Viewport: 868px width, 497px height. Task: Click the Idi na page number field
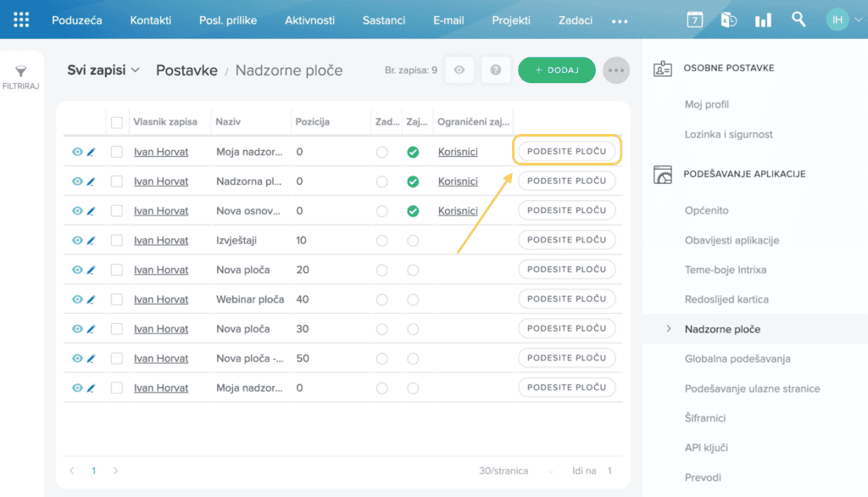pyautogui.click(x=609, y=471)
